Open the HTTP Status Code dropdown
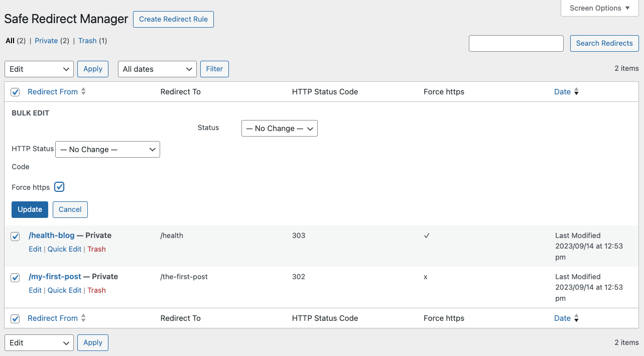644x356 pixels. click(107, 149)
